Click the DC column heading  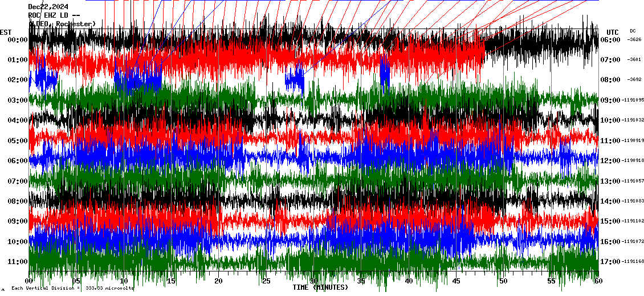[x=633, y=31]
